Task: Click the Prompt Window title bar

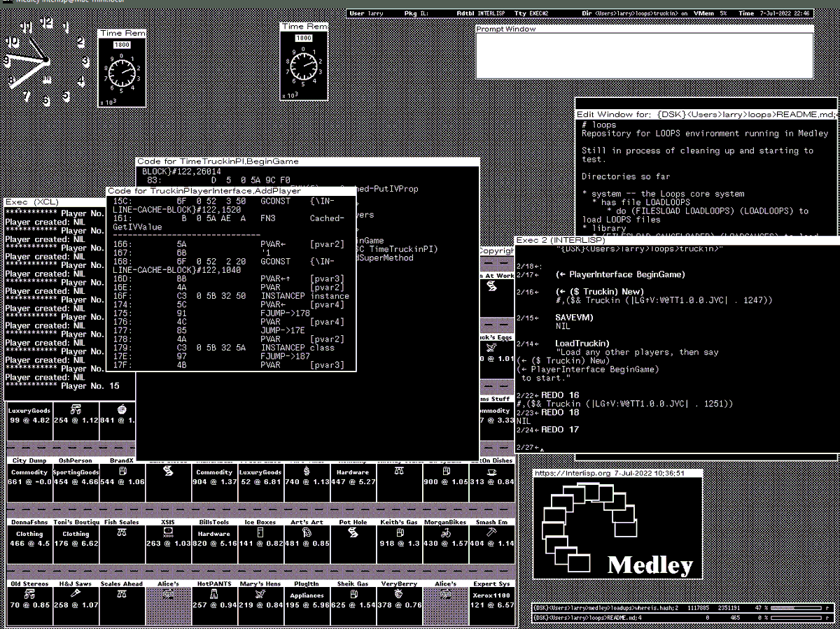Action: click(645, 29)
